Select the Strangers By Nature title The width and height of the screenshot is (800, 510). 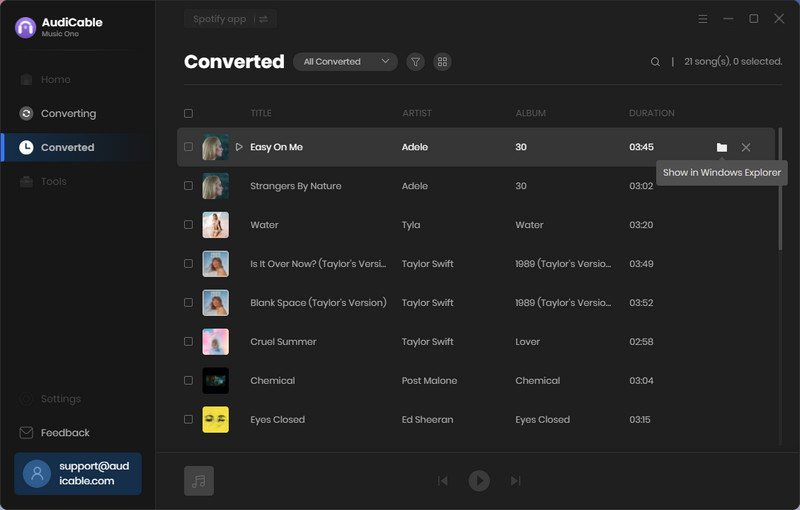point(295,186)
